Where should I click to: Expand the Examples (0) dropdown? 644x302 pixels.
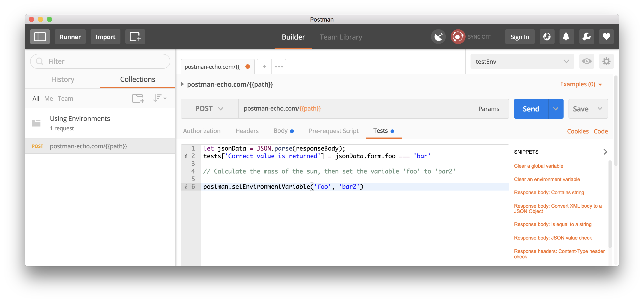point(581,84)
